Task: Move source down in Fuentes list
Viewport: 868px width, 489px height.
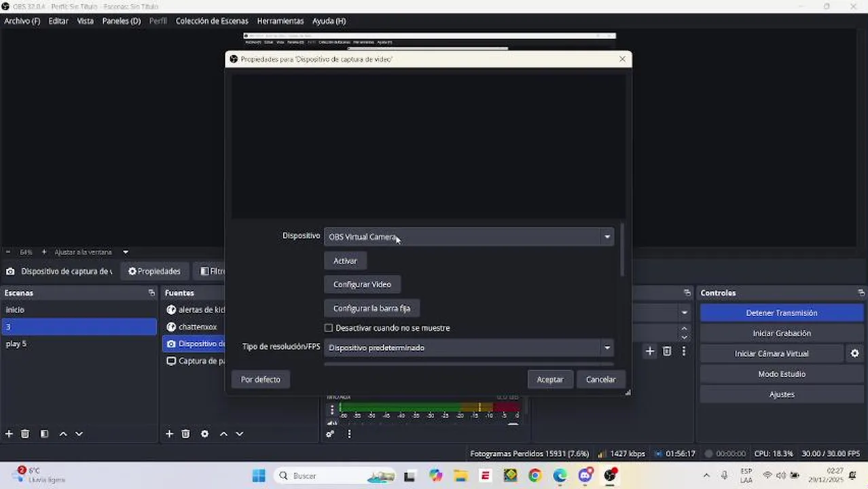Action: pyautogui.click(x=239, y=434)
